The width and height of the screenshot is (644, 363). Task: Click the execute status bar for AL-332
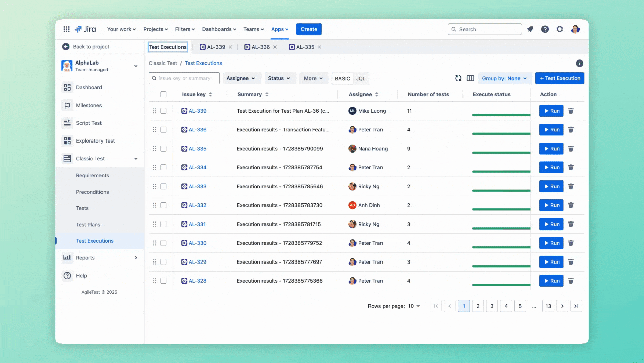tap(501, 209)
